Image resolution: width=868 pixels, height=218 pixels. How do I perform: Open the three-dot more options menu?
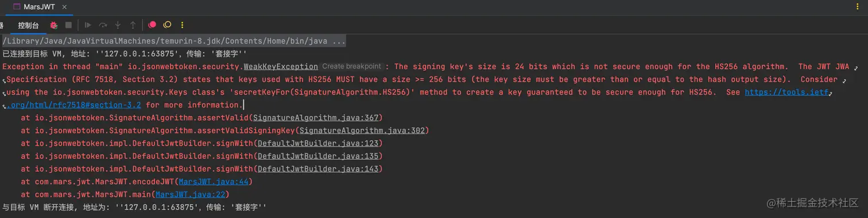coord(183,25)
